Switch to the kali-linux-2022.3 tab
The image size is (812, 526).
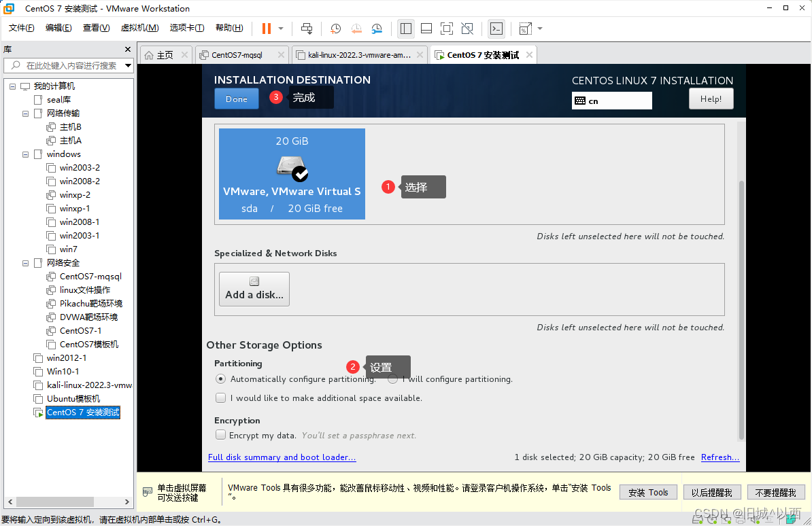click(x=359, y=55)
